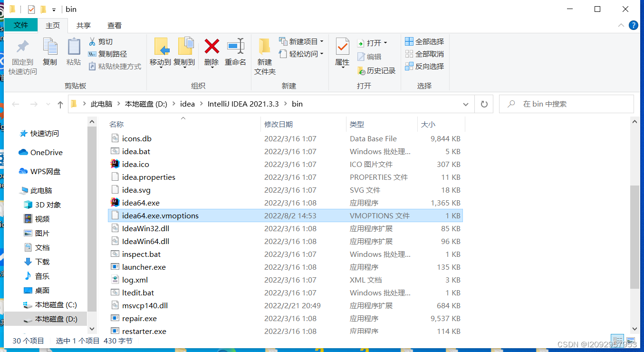Image resolution: width=644 pixels, height=352 pixels.
Task: Click the idea breadcrumb in address bar
Action: pyautogui.click(x=187, y=104)
